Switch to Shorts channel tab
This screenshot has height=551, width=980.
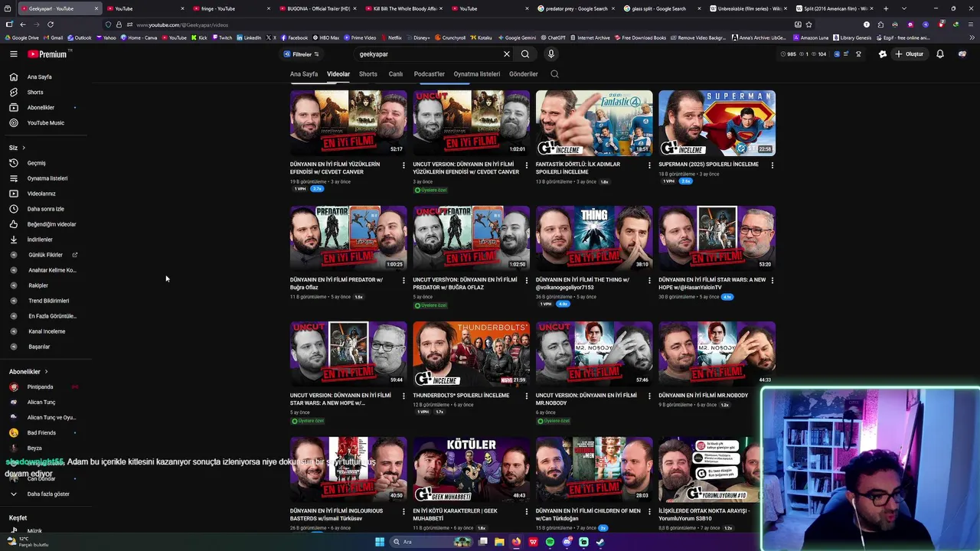click(x=368, y=74)
